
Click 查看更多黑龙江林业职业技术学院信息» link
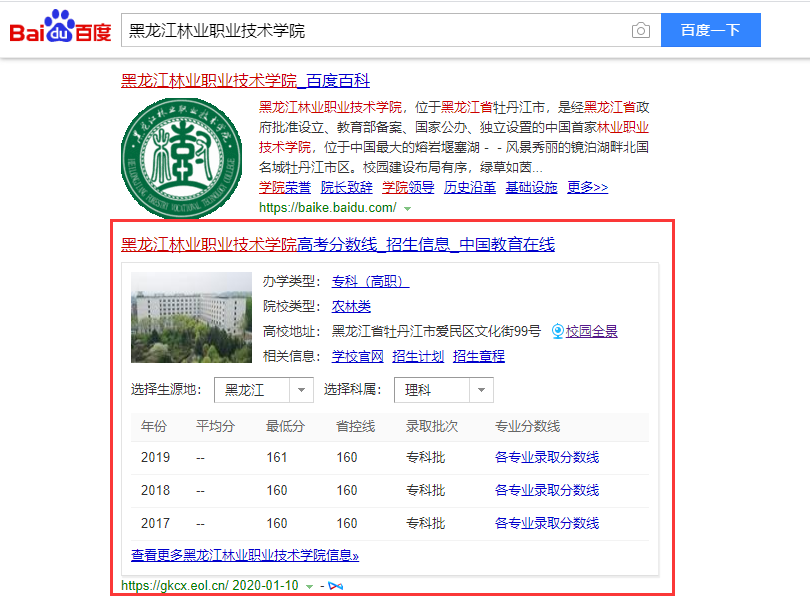tap(245, 555)
